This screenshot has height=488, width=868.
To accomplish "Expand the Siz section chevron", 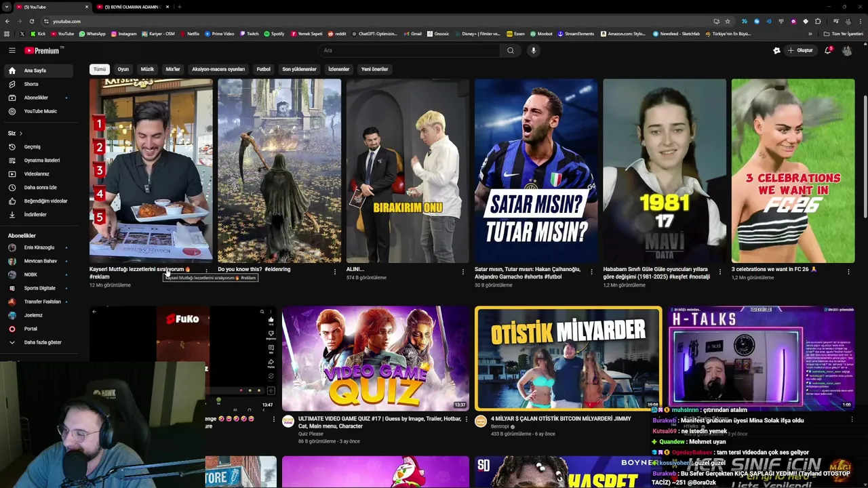I will pyautogui.click(x=20, y=134).
